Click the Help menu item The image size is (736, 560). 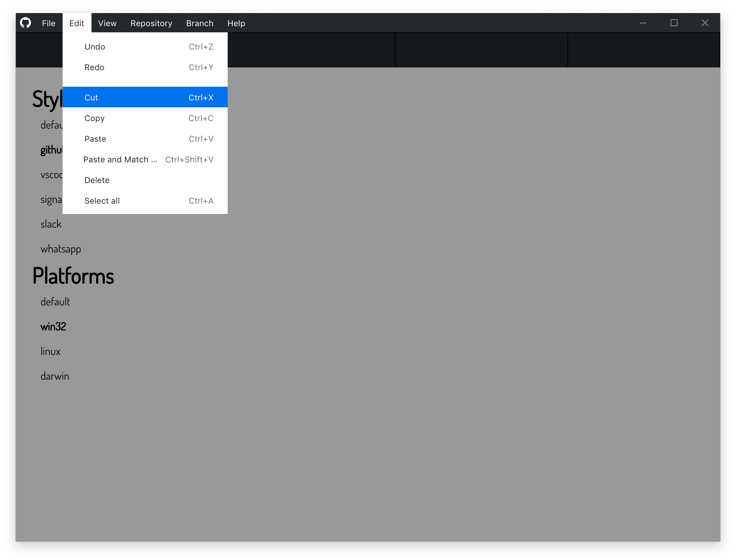point(236,23)
